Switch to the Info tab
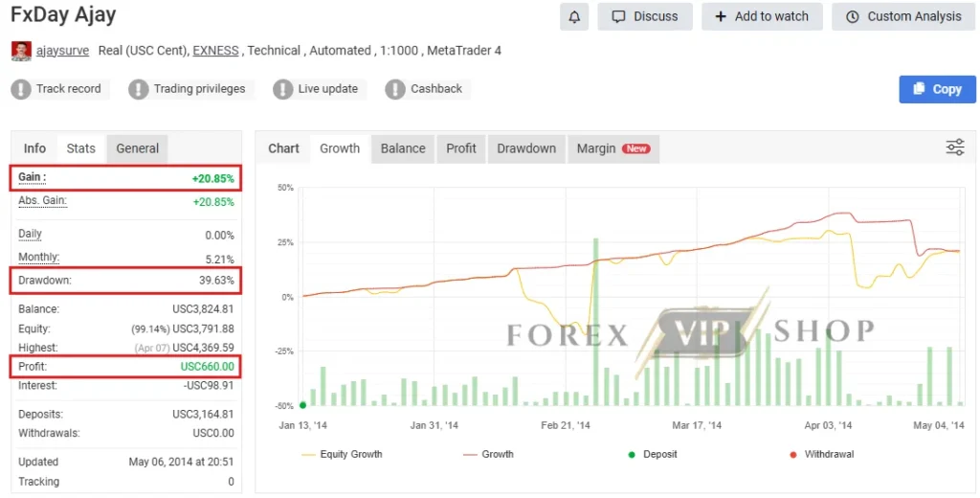This screenshot has height=498, width=980. tap(34, 148)
